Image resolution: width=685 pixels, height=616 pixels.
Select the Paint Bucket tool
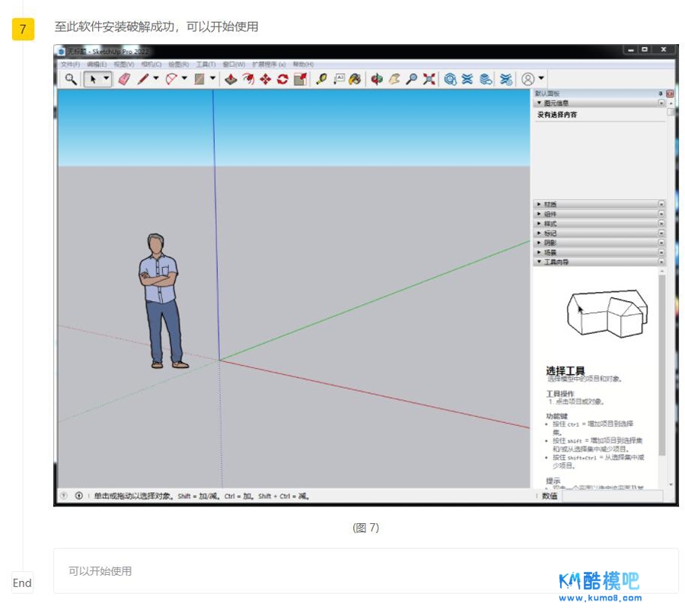point(355,79)
